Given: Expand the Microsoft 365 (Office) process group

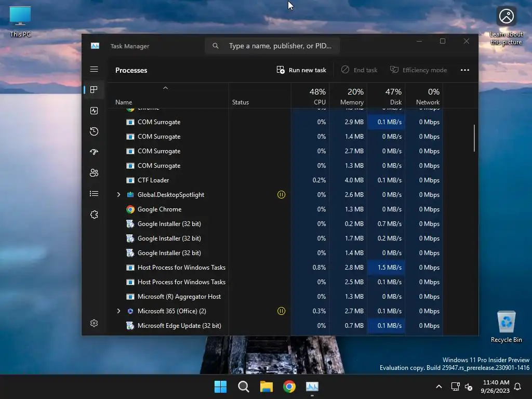Looking at the screenshot, I should tap(118, 311).
